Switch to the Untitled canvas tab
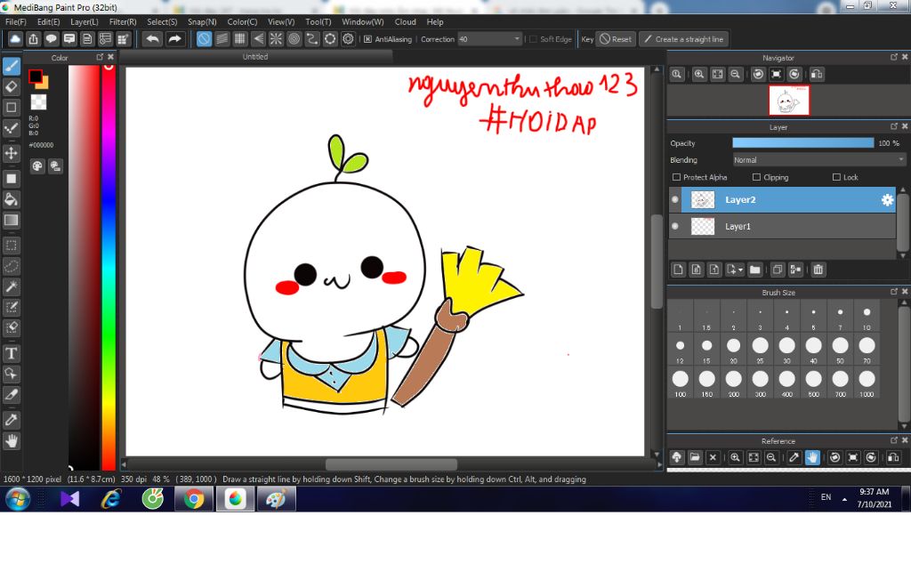Image resolution: width=911 pixels, height=588 pixels. (x=255, y=57)
